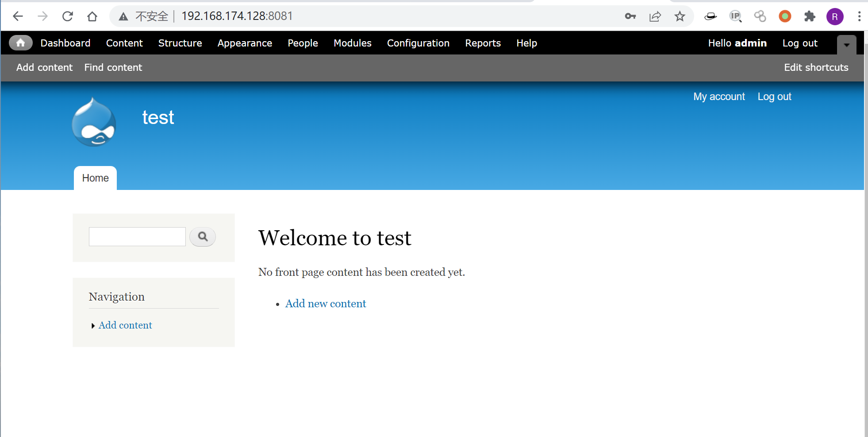
Task: Click the Drupal drop logo
Action: click(x=94, y=122)
